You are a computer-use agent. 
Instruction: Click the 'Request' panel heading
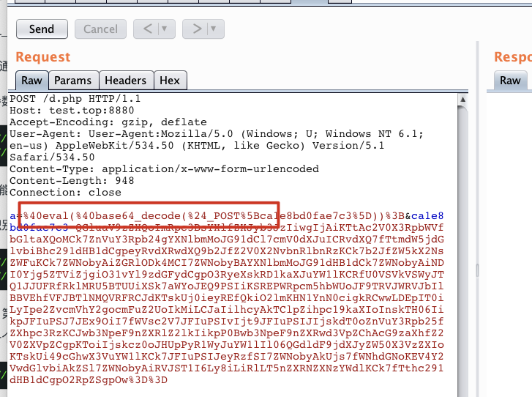click(43, 56)
